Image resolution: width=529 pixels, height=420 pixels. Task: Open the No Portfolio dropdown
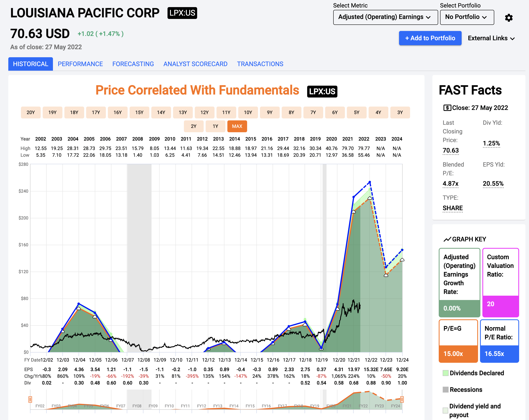(467, 17)
